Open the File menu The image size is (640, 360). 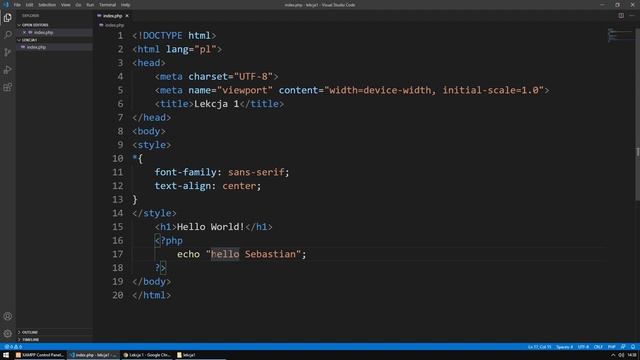pyautogui.click(x=17, y=5)
